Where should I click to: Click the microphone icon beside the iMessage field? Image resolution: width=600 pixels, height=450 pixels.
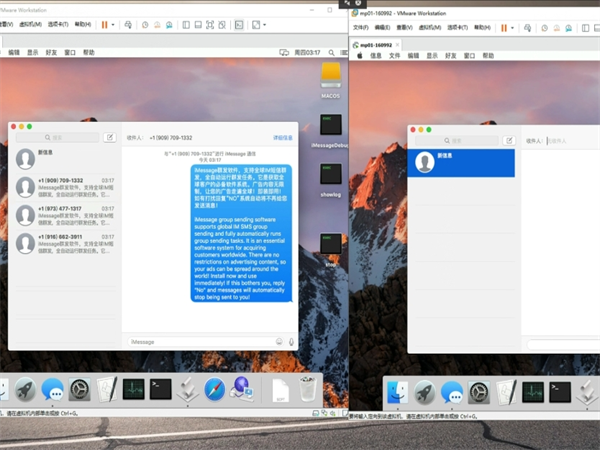291,342
